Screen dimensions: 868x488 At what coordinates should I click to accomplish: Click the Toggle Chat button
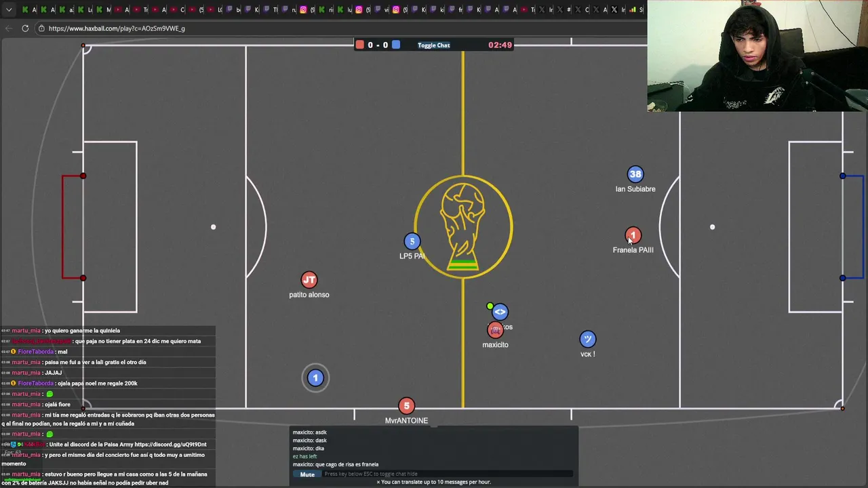coord(433,45)
